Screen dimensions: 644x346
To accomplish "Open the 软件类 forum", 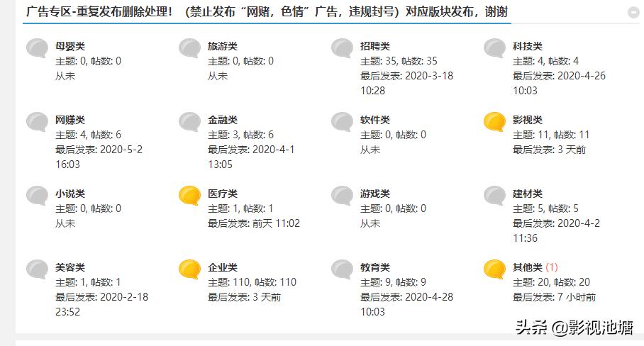I will tap(375, 120).
